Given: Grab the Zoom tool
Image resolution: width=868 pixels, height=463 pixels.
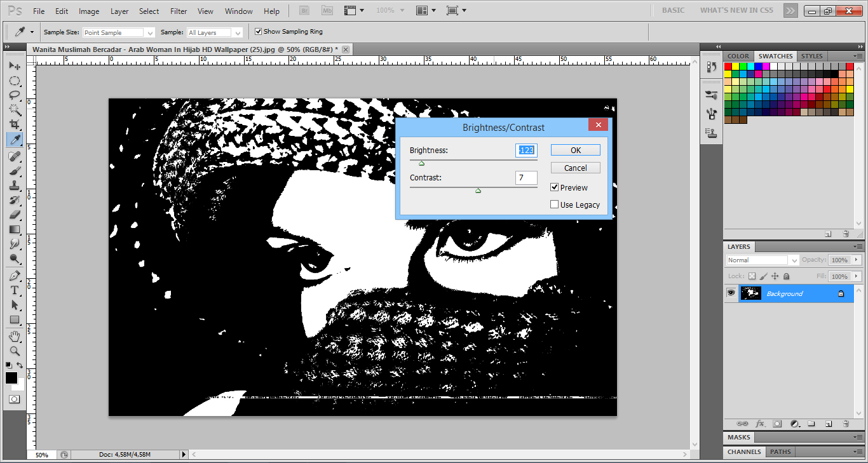Looking at the screenshot, I should pyautogui.click(x=15, y=350).
